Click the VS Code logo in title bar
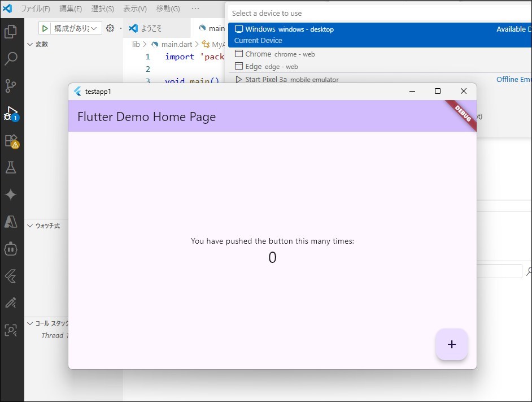 click(x=7, y=8)
